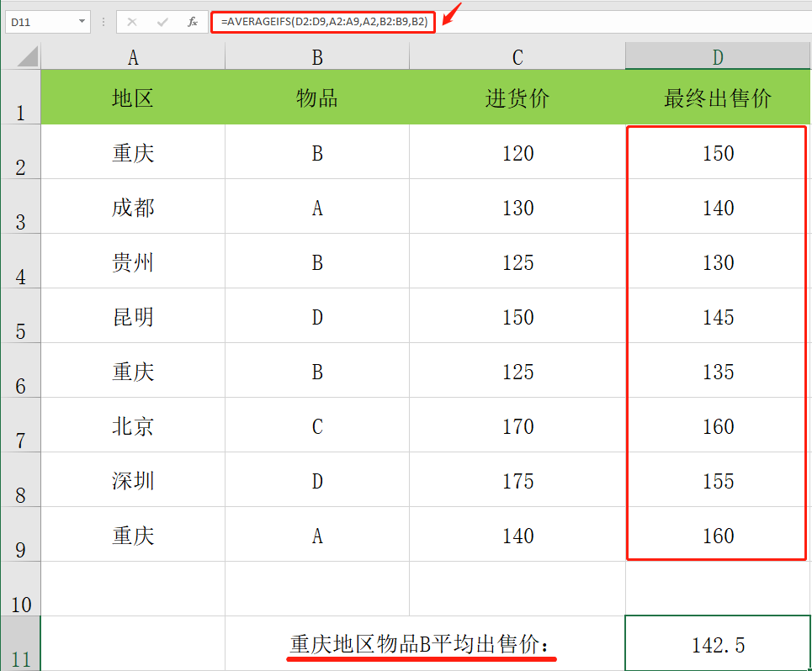The height and width of the screenshot is (671, 812).
Task: Select column A header
Action: (x=133, y=55)
